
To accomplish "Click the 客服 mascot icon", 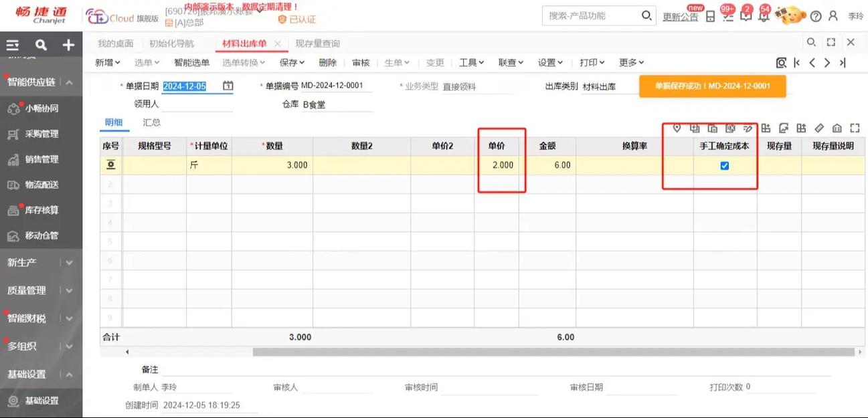I will point(790,15).
